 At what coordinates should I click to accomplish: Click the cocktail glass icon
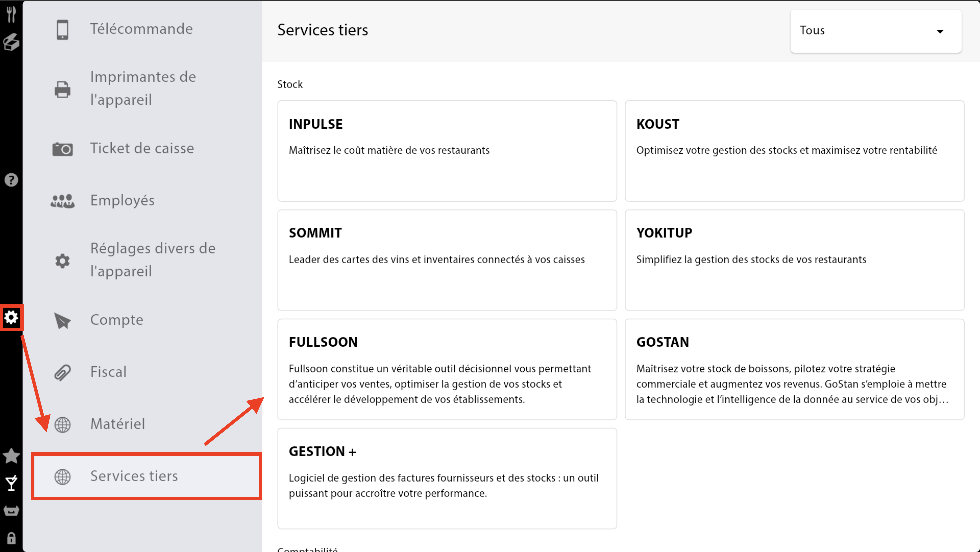pyautogui.click(x=11, y=483)
